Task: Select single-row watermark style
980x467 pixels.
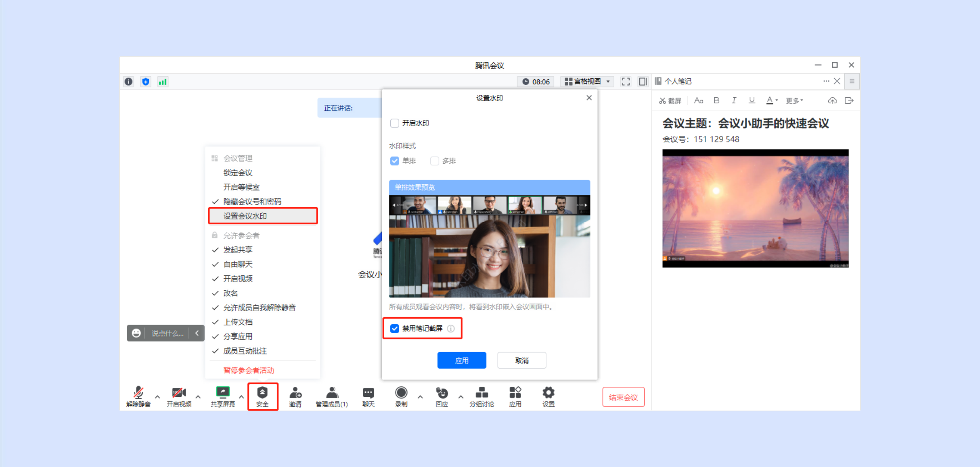Action: [x=394, y=161]
